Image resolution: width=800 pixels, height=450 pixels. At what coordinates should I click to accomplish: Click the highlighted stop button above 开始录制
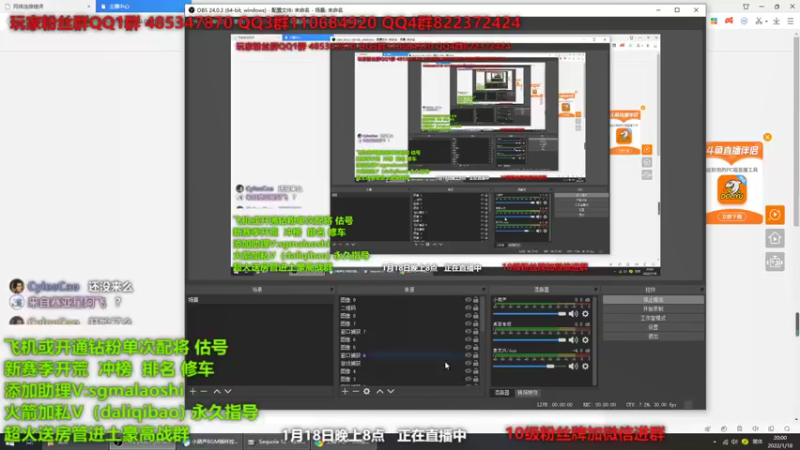(653, 300)
